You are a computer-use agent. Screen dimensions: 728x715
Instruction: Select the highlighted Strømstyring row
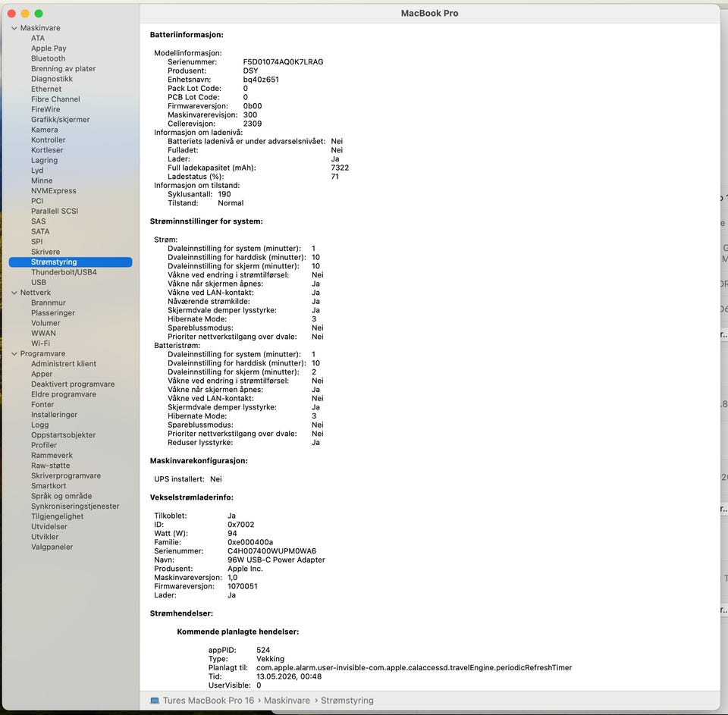tap(71, 262)
